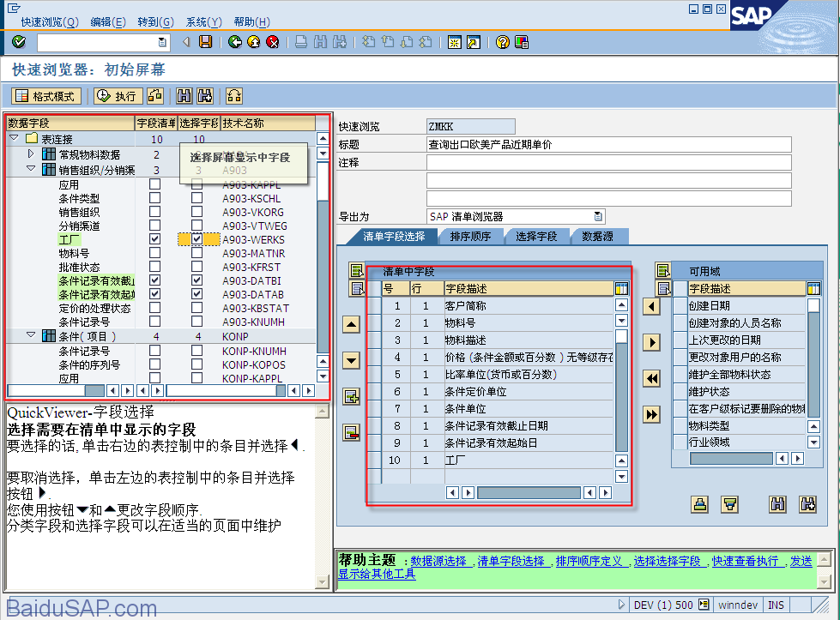The width and height of the screenshot is (840, 620).
Task: Click the Save disk icon in toolbar
Action: pyautogui.click(x=206, y=42)
